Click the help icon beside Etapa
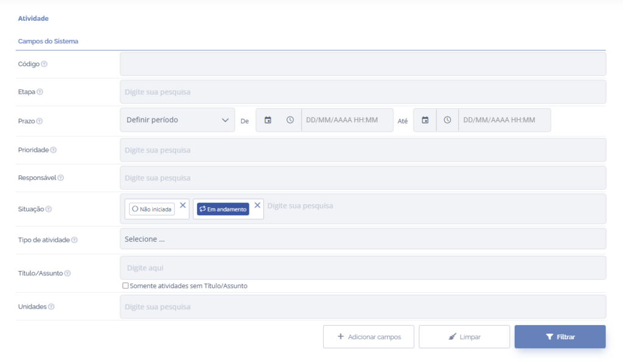Viewport: 623px width, 364px height. [40, 92]
